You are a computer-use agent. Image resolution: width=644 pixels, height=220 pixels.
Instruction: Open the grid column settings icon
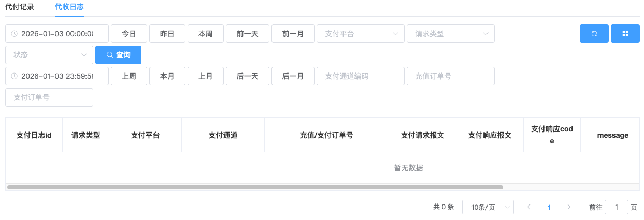point(625,34)
